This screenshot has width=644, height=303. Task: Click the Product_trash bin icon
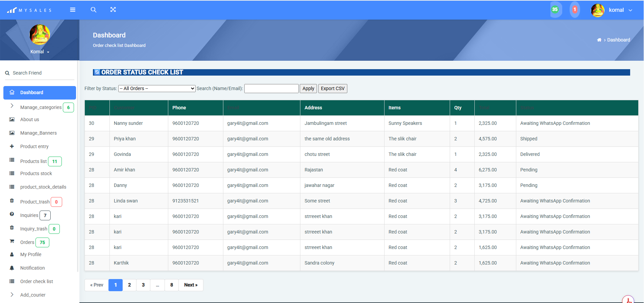pyautogui.click(x=12, y=200)
